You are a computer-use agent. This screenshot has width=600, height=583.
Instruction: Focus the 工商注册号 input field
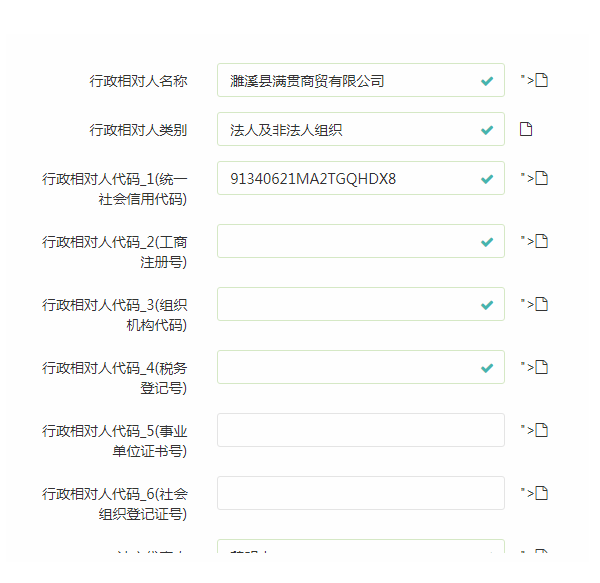point(361,241)
